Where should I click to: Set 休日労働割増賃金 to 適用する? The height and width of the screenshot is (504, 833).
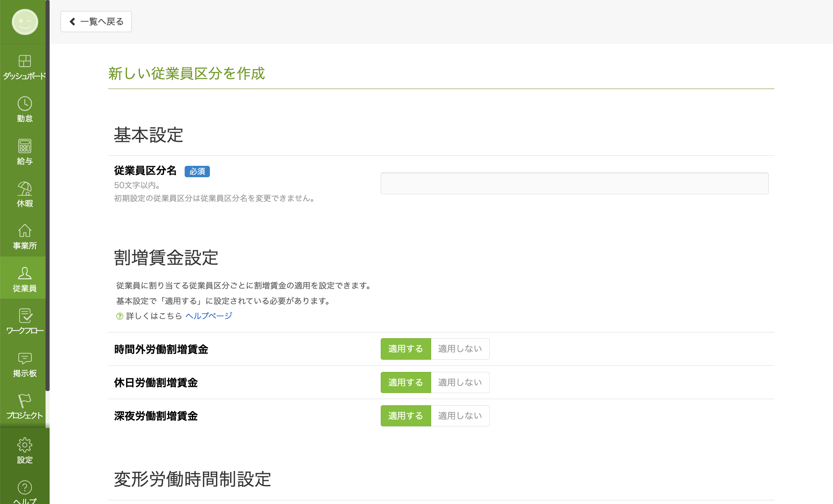tap(406, 382)
